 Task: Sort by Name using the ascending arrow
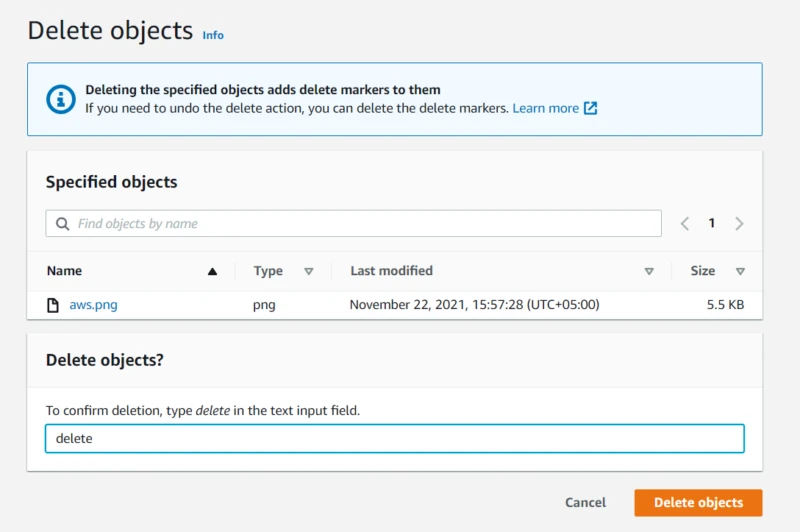tap(212, 271)
